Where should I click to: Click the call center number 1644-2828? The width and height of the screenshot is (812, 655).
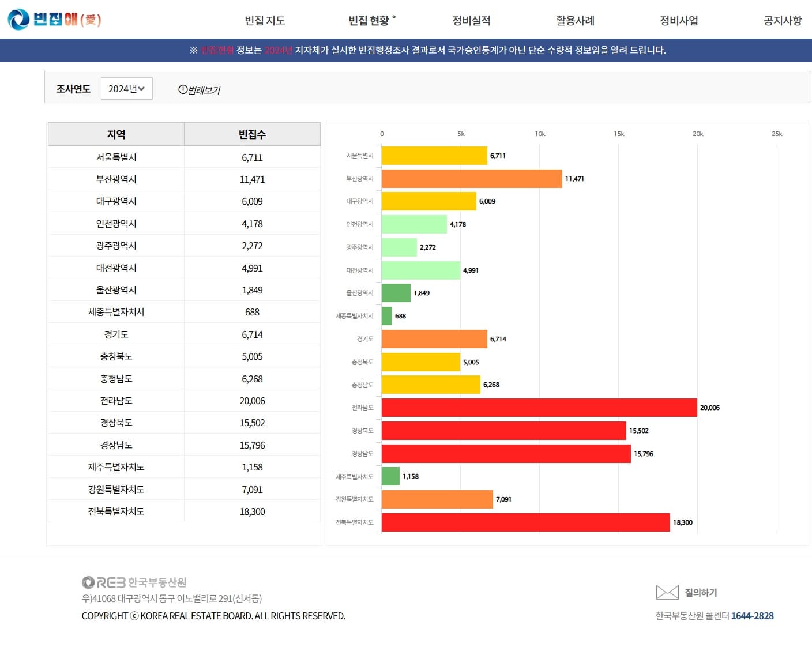(x=753, y=616)
